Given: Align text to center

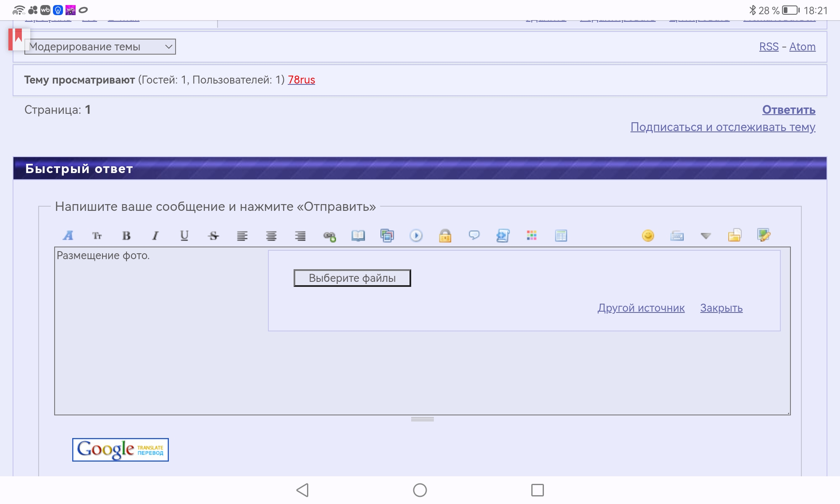Looking at the screenshot, I should [x=271, y=236].
